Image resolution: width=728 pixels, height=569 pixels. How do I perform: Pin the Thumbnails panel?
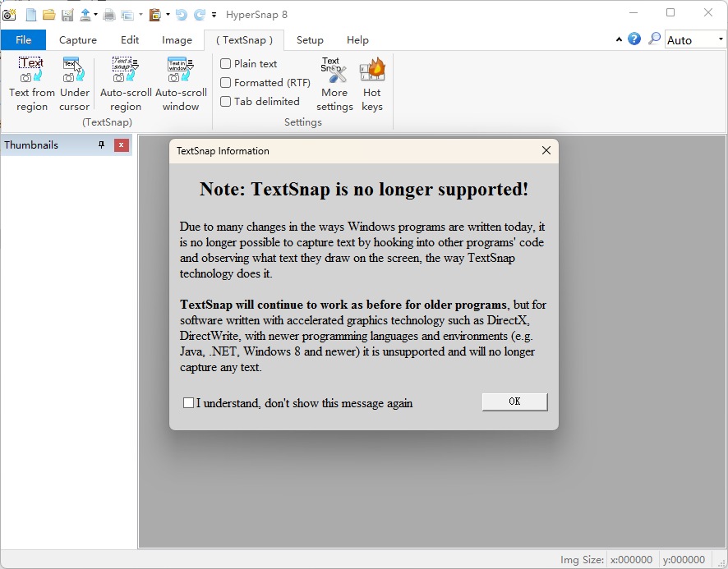102,145
